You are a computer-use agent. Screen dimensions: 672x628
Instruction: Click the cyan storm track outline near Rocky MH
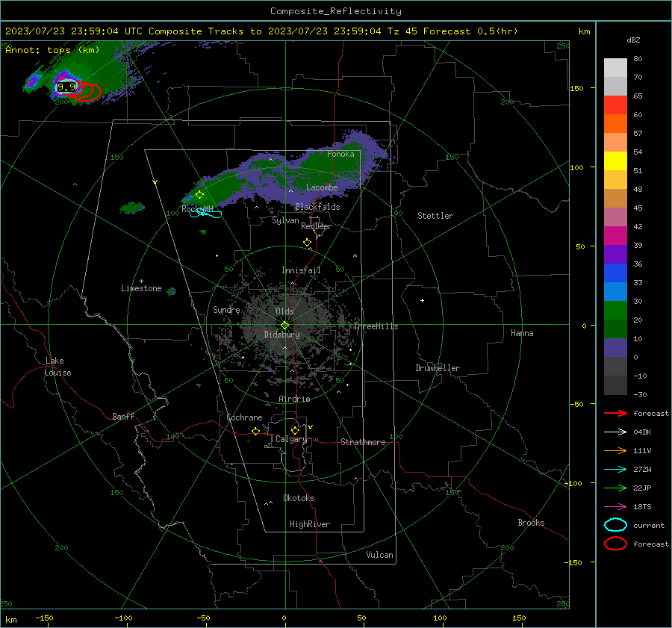206,213
